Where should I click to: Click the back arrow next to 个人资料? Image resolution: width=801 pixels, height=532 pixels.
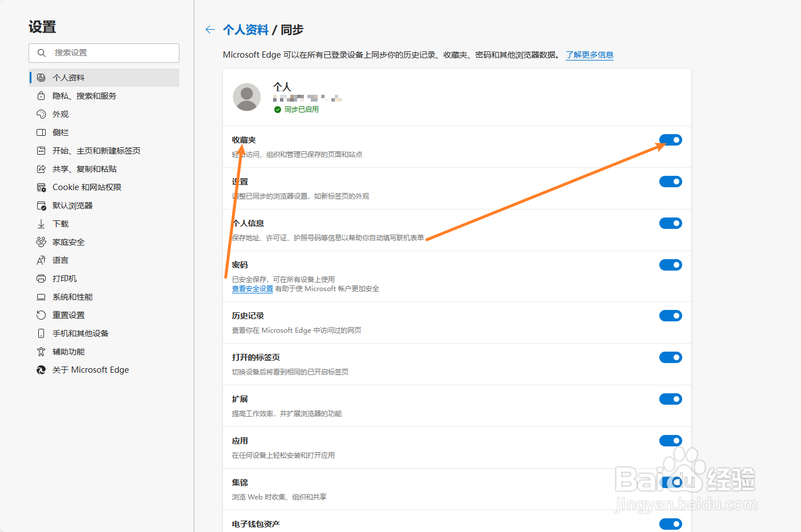click(x=210, y=30)
